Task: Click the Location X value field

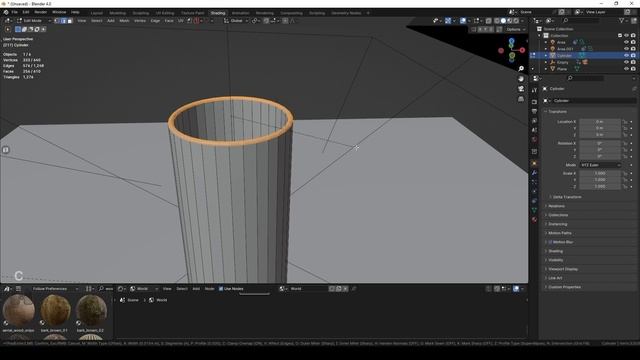Action: coord(600,122)
